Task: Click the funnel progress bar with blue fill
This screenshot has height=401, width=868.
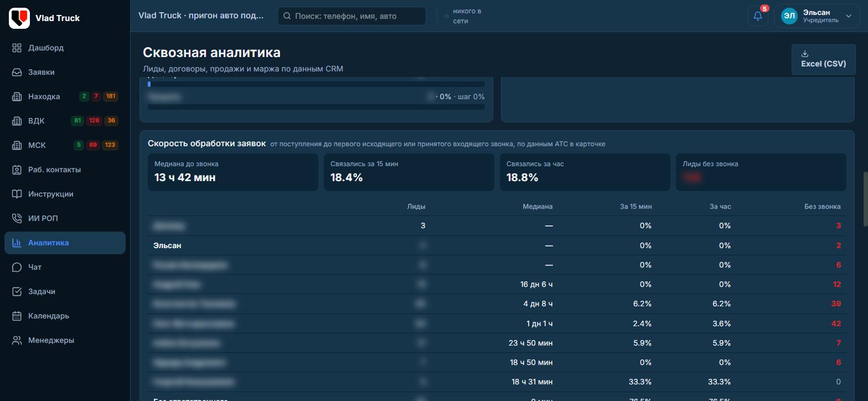Action: [316, 84]
